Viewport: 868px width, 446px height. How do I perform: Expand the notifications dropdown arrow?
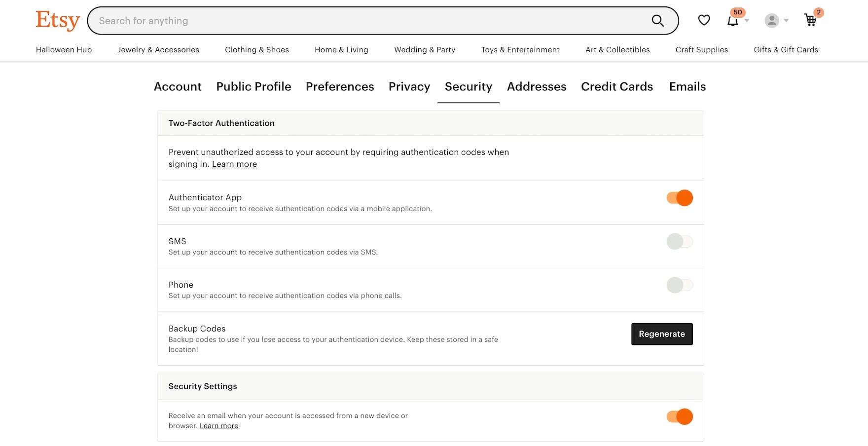tap(746, 21)
